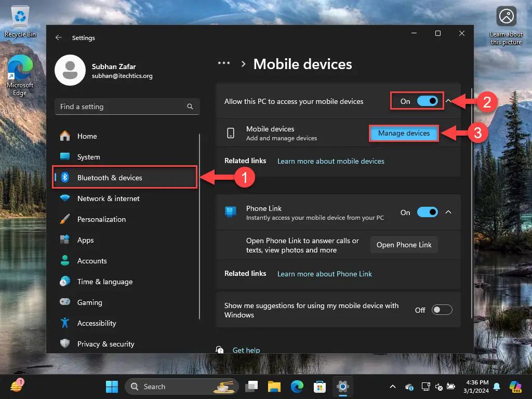Show hidden icons in system tray
Image resolution: width=532 pixels, height=399 pixels.
pyautogui.click(x=393, y=387)
